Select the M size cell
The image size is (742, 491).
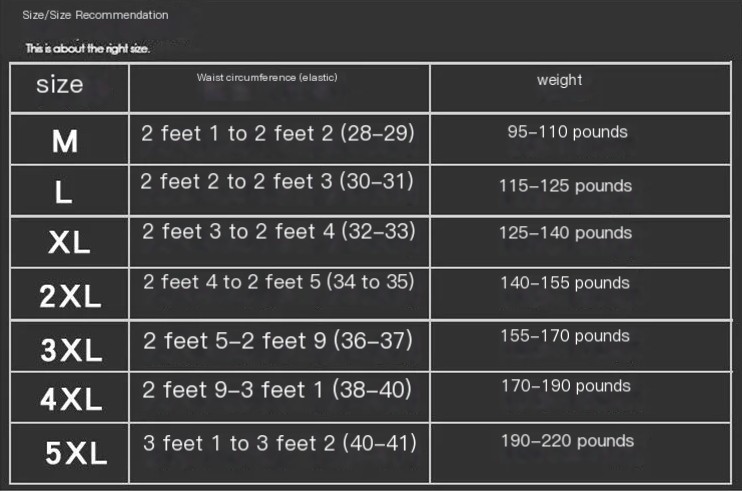(65, 141)
